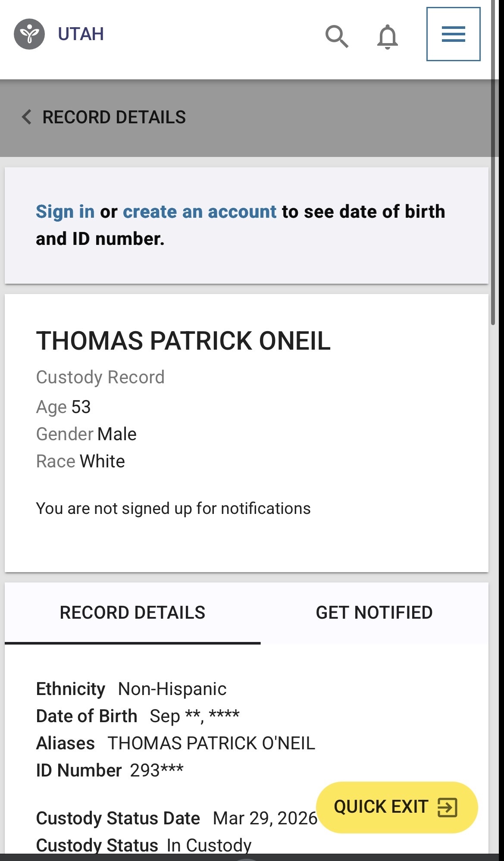Click the Custody Status Date value
This screenshot has width=504, height=861.
pyautogui.click(x=265, y=818)
